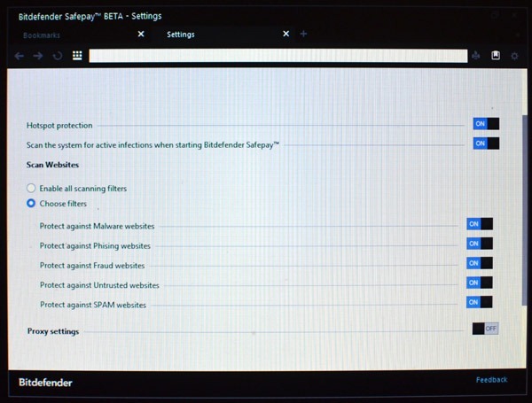Toggle Protect against Phising websites
The width and height of the screenshot is (532, 403).
480,244
